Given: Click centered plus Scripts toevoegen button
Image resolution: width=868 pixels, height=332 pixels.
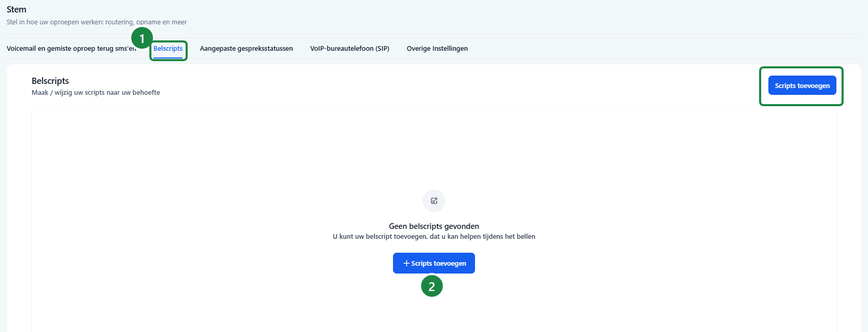Looking at the screenshot, I should point(434,263).
